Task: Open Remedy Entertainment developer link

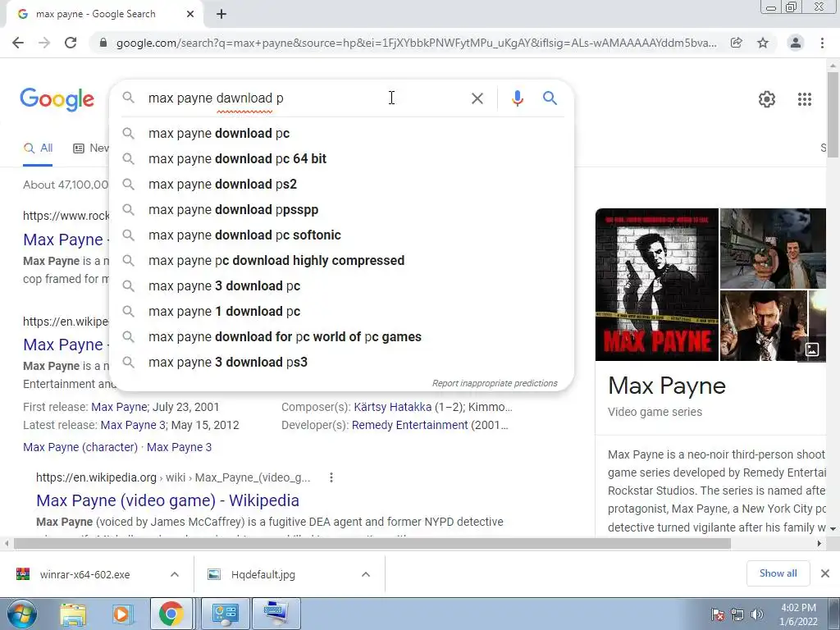Action: point(410,426)
